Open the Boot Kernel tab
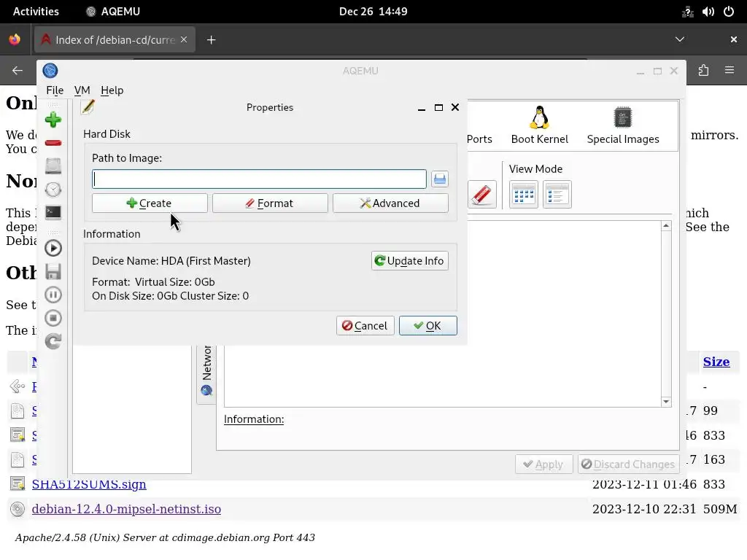The height and width of the screenshot is (560, 747). 539,125
